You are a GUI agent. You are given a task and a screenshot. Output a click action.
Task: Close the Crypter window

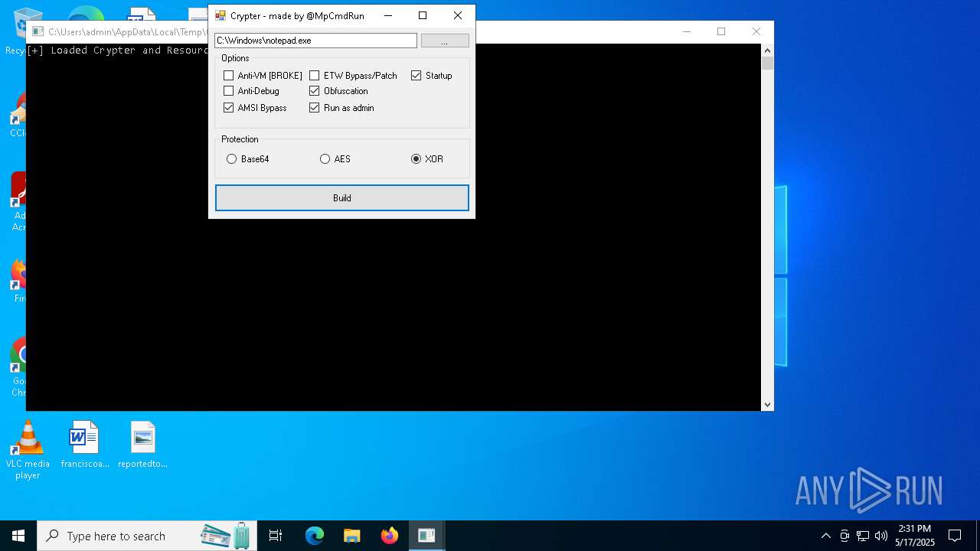[458, 15]
